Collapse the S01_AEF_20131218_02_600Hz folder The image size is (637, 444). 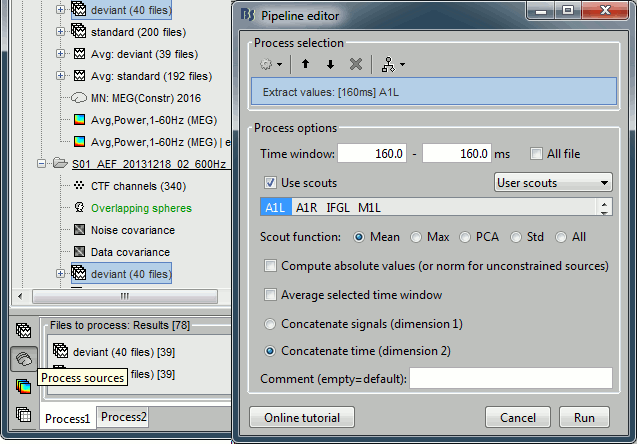42,164
